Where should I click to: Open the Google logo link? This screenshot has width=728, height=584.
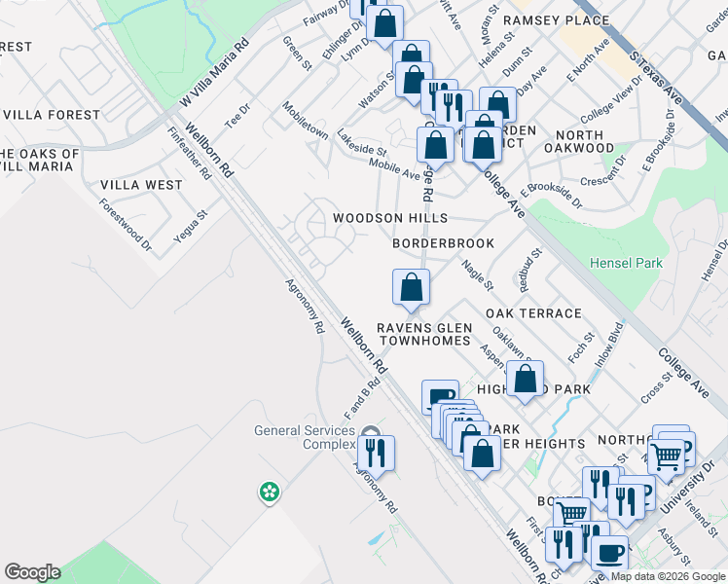[x=32, y=572]
